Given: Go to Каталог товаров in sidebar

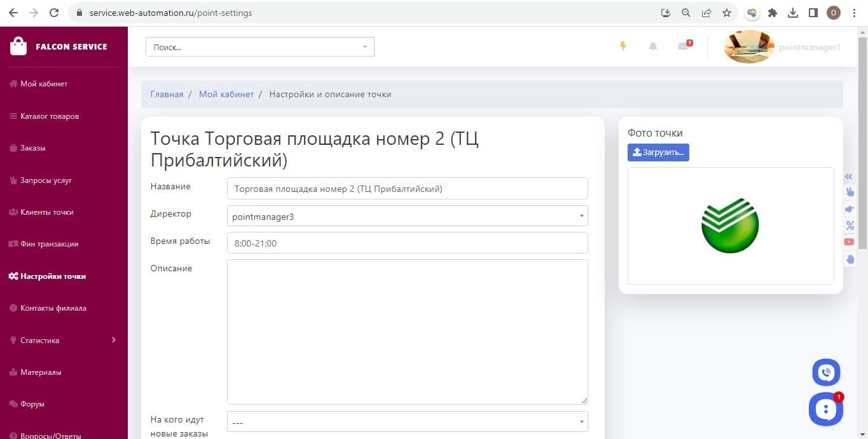Looking at the screenshot, I should tap(50, 116).
